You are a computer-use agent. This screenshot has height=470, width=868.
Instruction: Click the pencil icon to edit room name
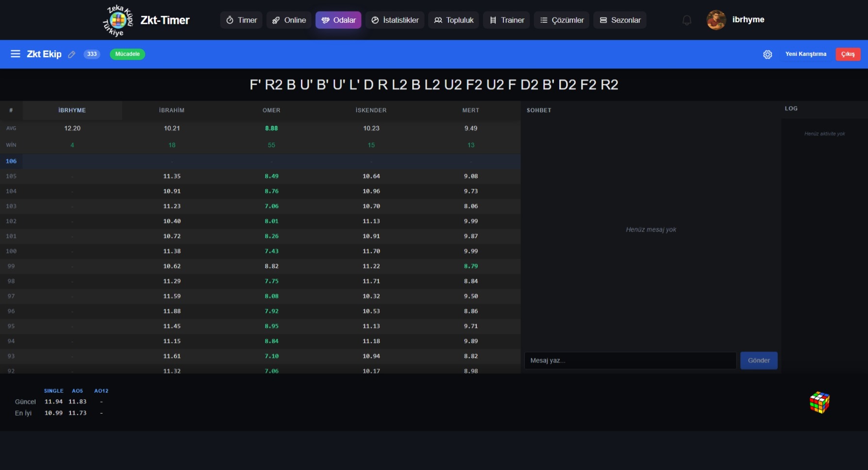[72, 54]
